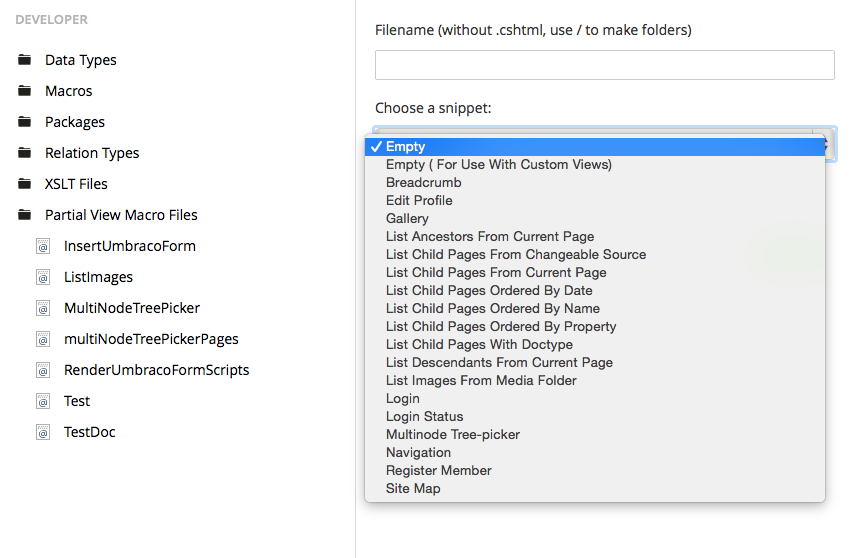Pick the Site Map snippet option

pos(413,489)
